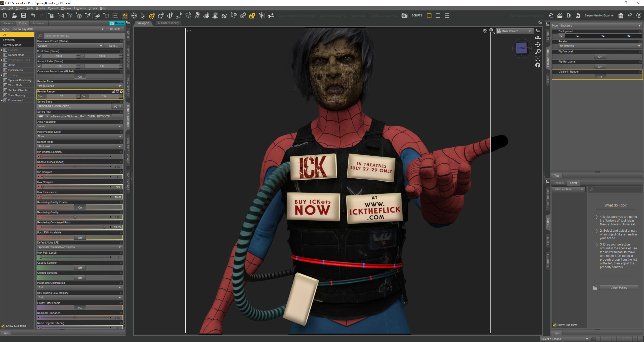Click the render camera icon beside SCRIPTS
Image resolution: width=644 pixels, height=342 pixels.
click(x=404, y=15)
